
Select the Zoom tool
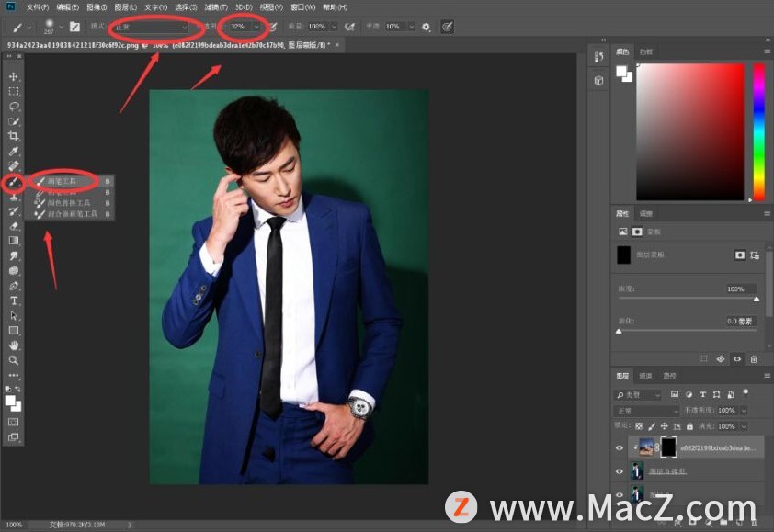click(x=13, y=360)
